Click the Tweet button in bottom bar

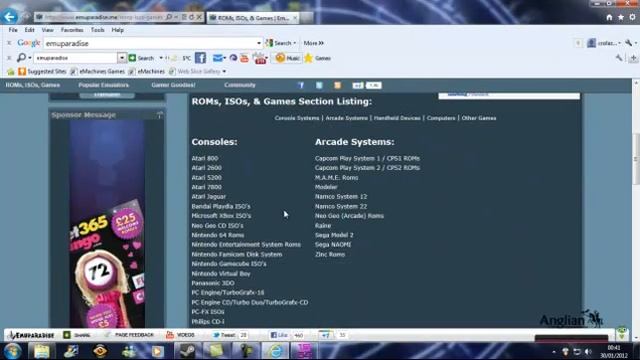[x=224, y=335]
